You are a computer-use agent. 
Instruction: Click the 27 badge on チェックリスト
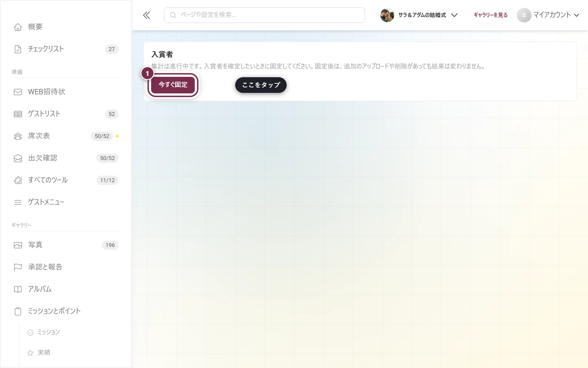tap(112, 49)
